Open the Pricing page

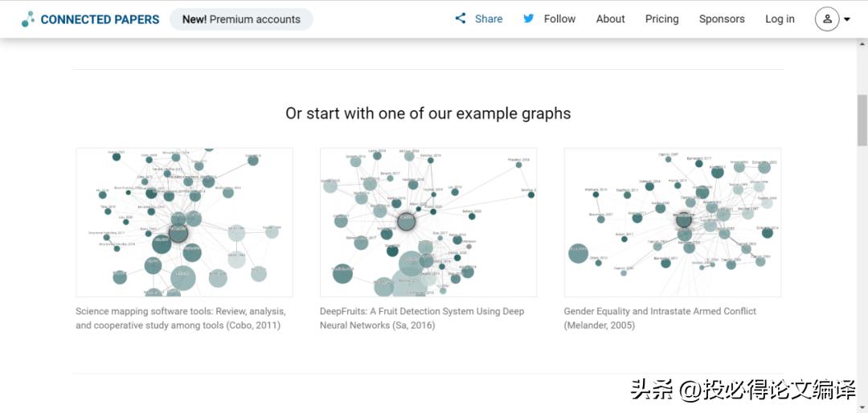661,19
